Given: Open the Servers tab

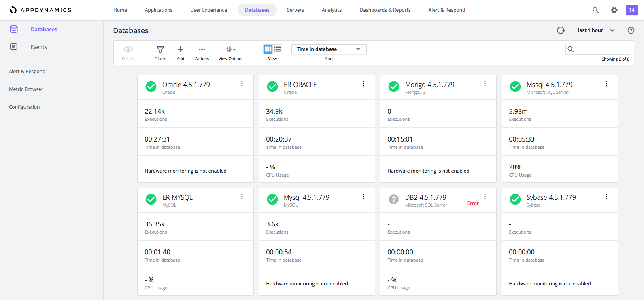Looking at the screenshot, I should pyautogui.click(x=295, y=10).
